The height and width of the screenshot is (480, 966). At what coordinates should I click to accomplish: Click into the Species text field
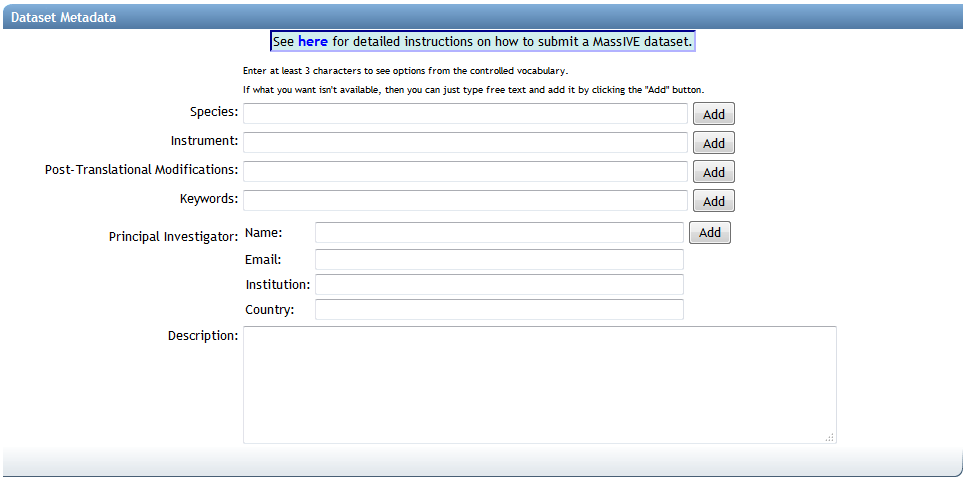pyautogui.click(x=465, y=114)
